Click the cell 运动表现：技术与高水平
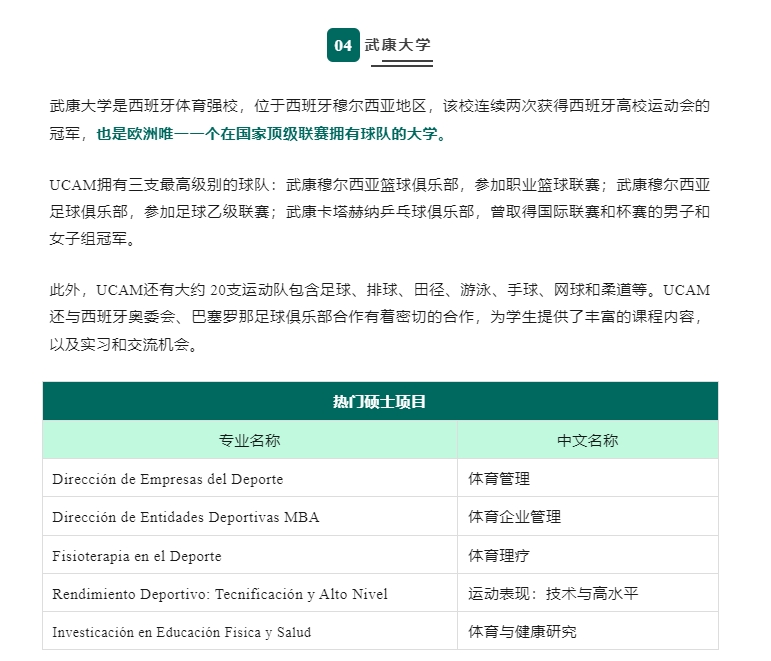 coord(588,593)
